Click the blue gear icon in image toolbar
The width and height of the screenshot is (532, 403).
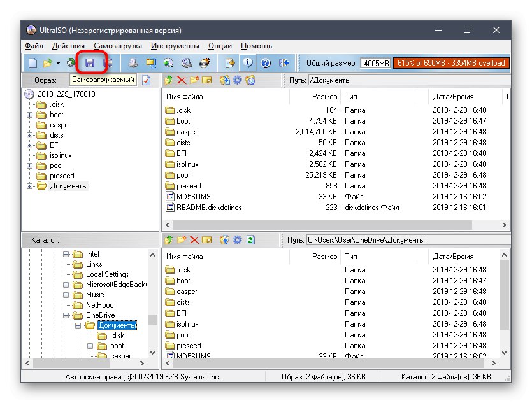click(238, 80)
